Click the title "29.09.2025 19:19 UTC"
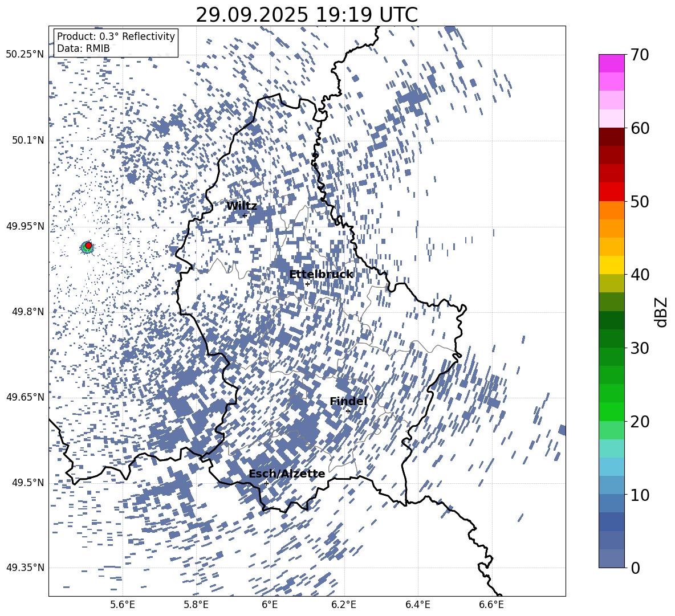 point(307,15)
